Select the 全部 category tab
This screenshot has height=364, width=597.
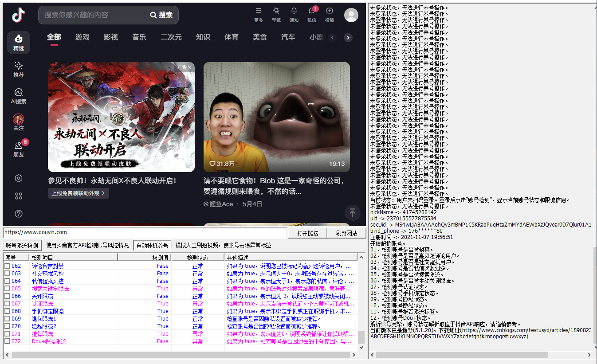tap(54, 37)
